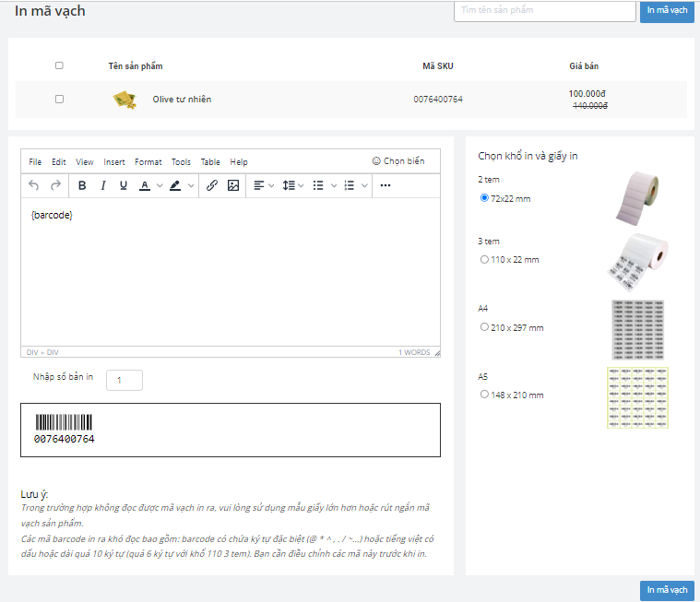Tick the select-all checkbox in table header

(x=60, y=65)
